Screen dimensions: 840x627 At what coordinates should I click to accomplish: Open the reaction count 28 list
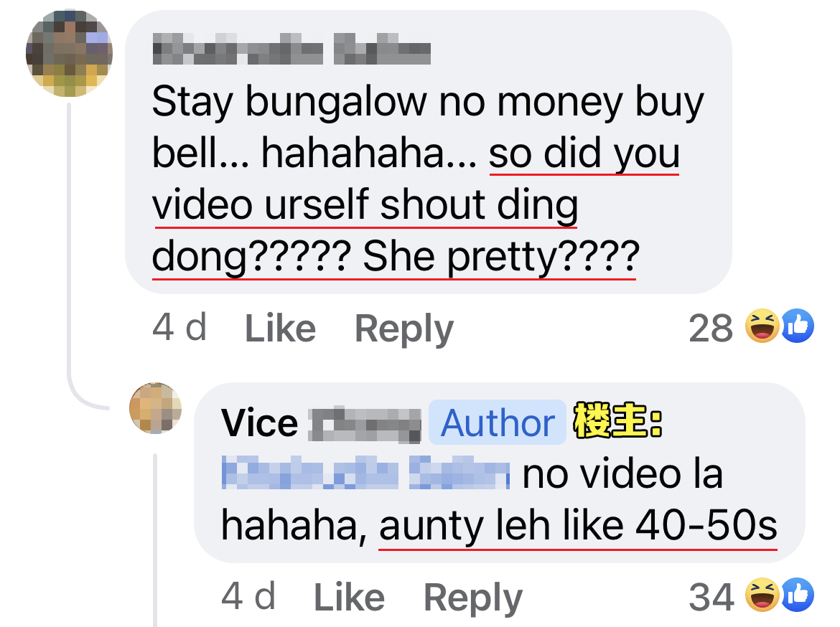pos(711,328)
